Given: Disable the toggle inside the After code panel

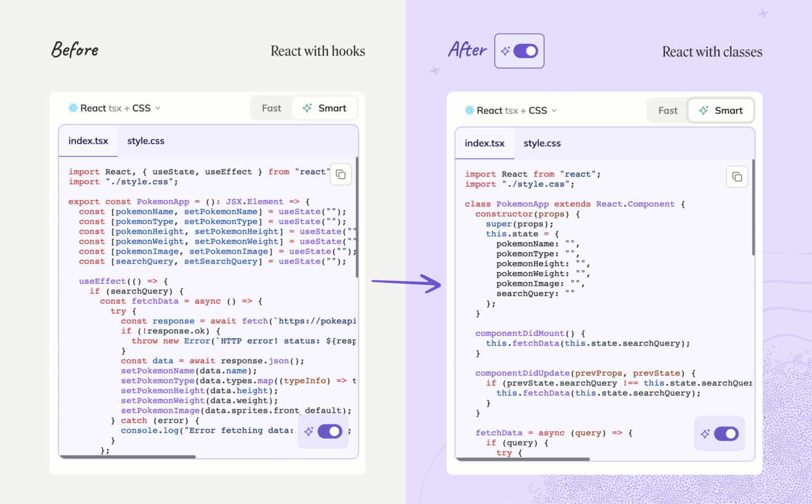Looking at the screenshot, I should (x=728, y=434).
